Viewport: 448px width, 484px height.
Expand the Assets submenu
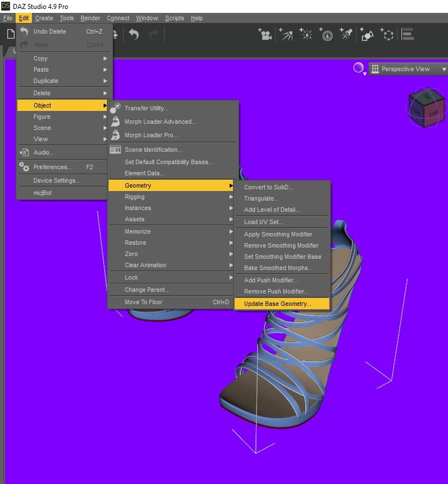click(172, 219)
